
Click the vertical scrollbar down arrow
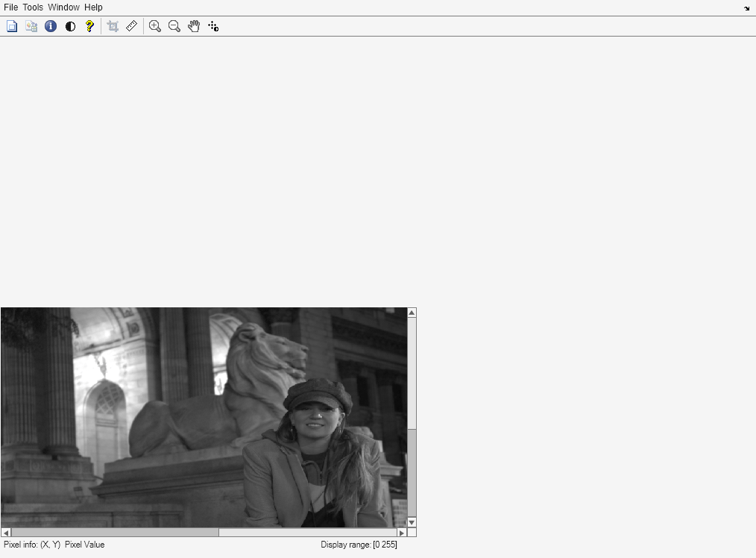point(411,523)
